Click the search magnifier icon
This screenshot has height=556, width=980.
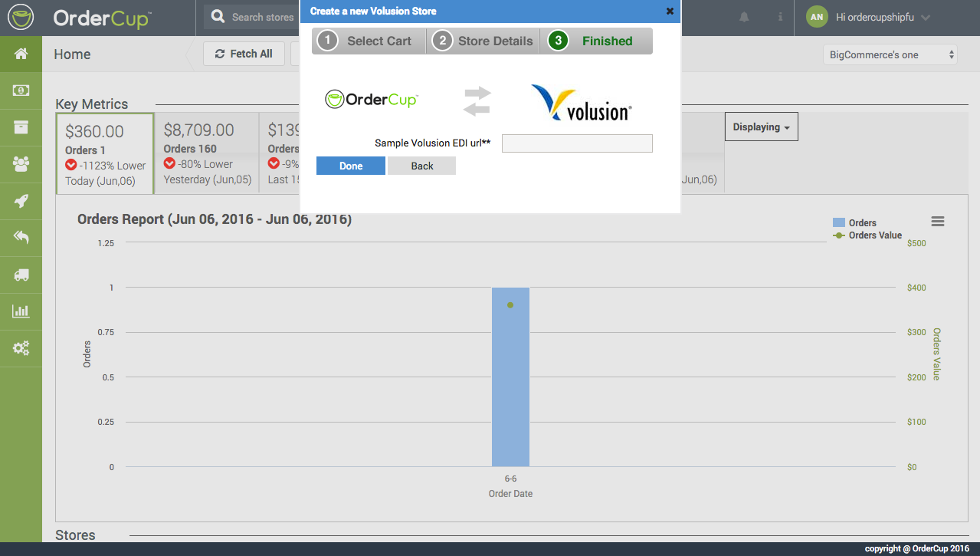coord(218,17)
